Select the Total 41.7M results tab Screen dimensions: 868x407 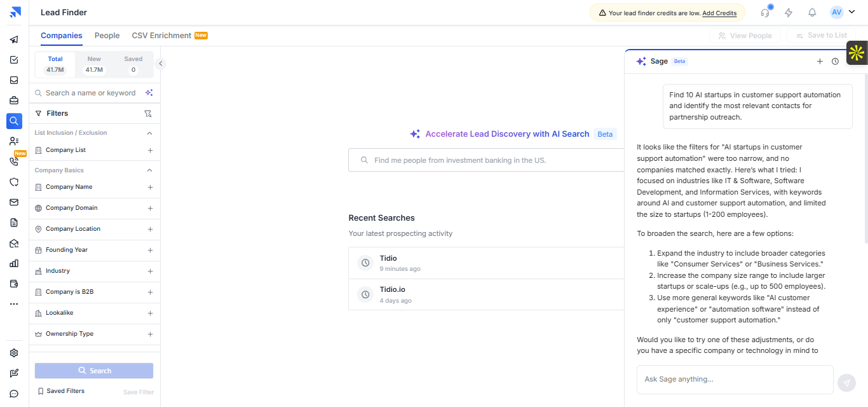[x=55, y=64]
